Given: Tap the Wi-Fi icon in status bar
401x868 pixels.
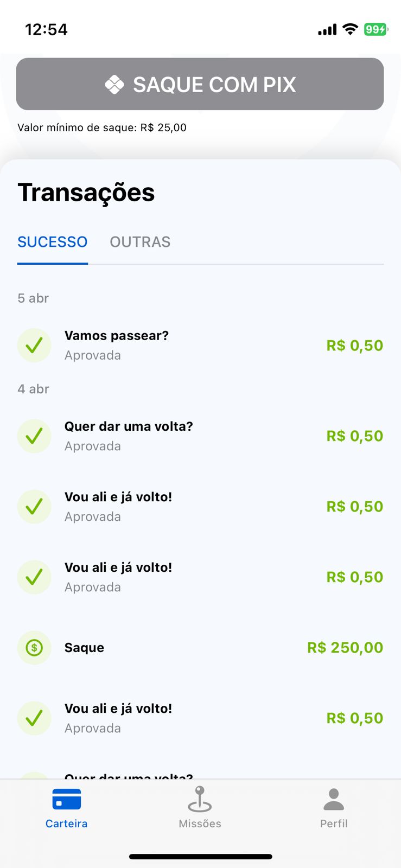Looking at the screenshot, I should (x=351, y=29).
